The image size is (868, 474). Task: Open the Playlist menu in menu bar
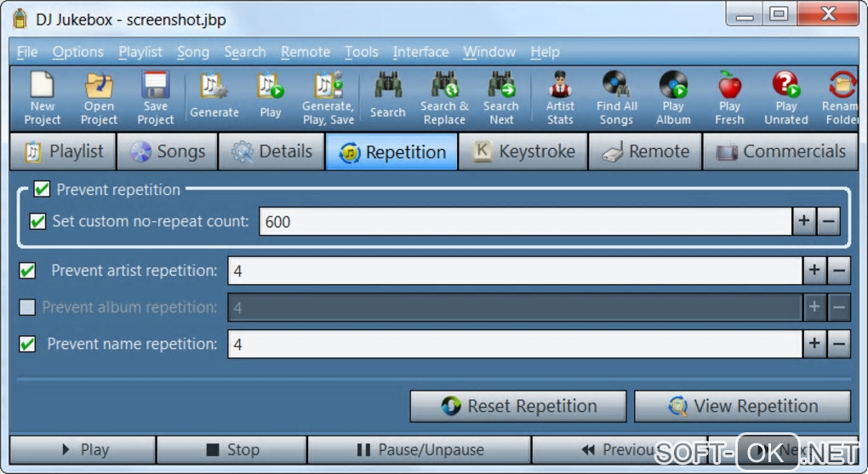click(x=140, y=52)
